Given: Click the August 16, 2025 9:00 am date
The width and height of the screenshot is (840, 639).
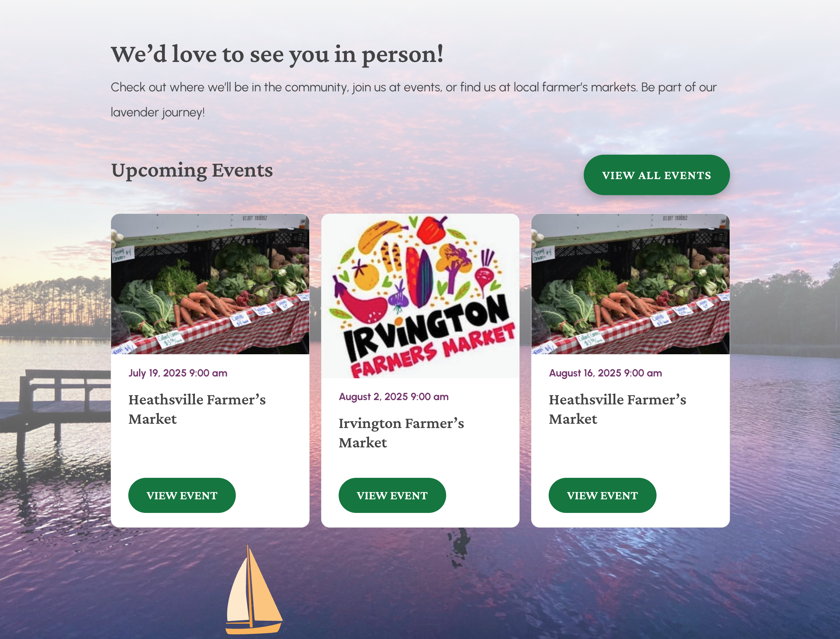Looking at the screenshot, I should (x=605, y=373).
